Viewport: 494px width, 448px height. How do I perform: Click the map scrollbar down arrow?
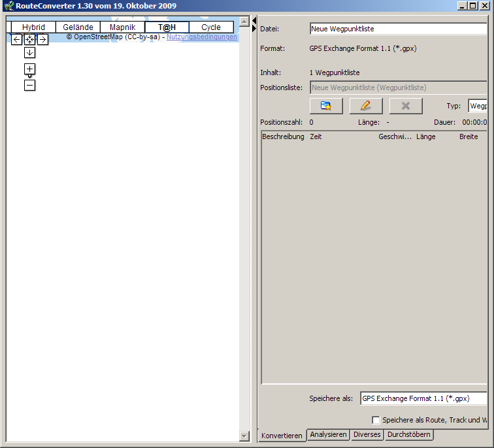point(244,436)
